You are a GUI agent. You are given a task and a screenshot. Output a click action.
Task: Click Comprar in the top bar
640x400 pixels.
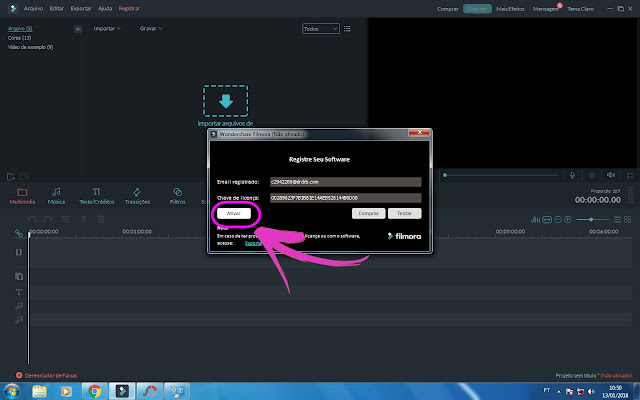click(448, 9)
